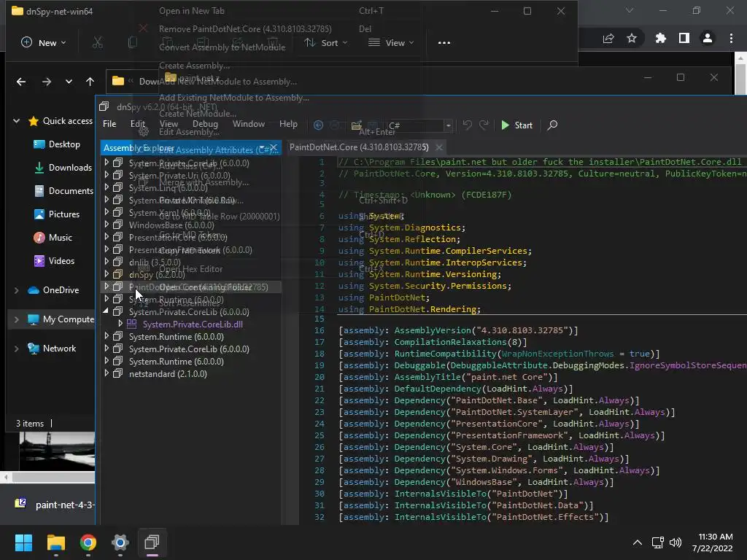Expand the netstandard (2.1.0.0) assembly node
Screen dimensions: 747x560
point(107,373)
